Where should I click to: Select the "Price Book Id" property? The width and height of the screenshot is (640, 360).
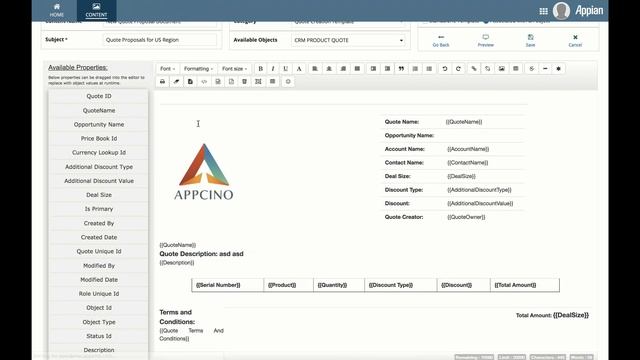[x=99, y=138]
